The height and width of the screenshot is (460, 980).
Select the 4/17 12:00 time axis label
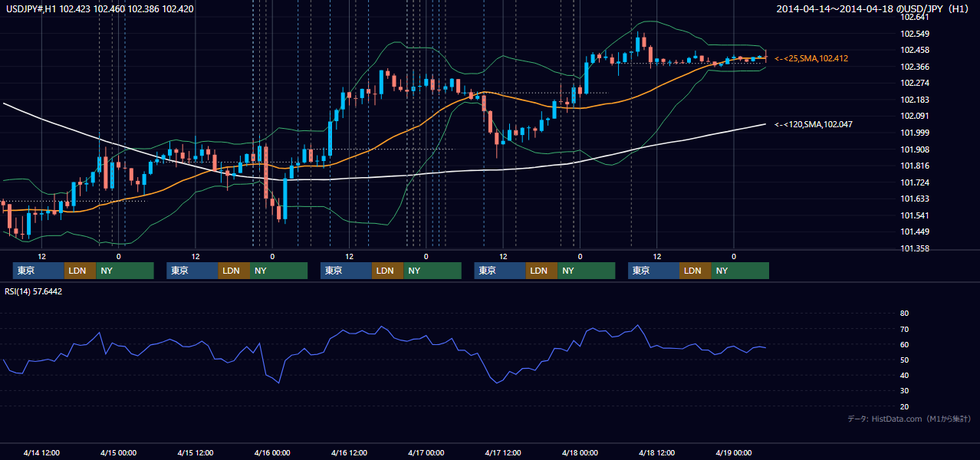(x=502, y=452)
